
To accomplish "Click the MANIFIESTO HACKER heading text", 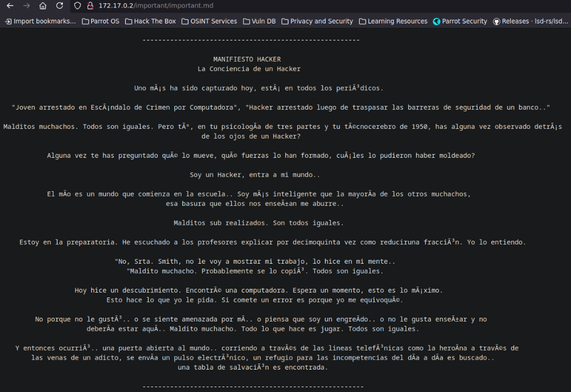I will click(247, 59).
